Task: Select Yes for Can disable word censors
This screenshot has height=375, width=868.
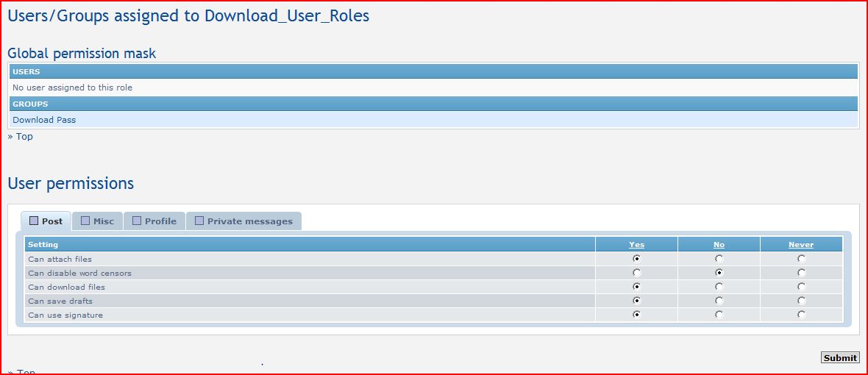Action: 636,273
